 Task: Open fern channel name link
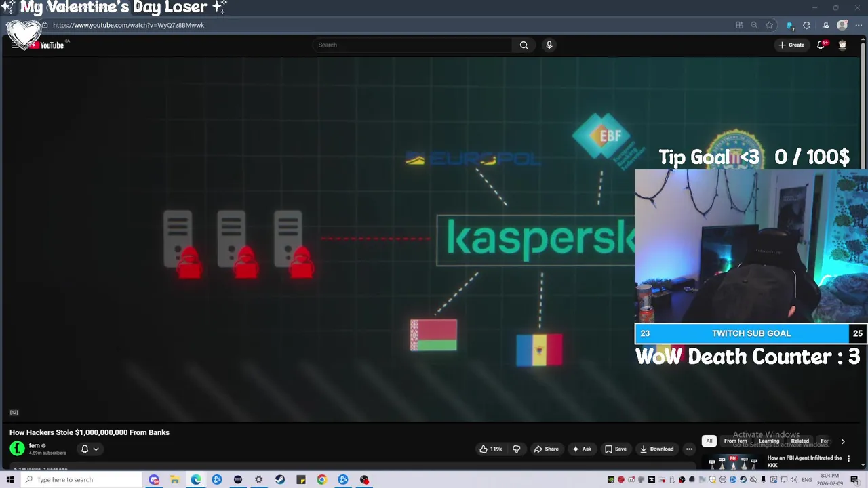(35, 445)
